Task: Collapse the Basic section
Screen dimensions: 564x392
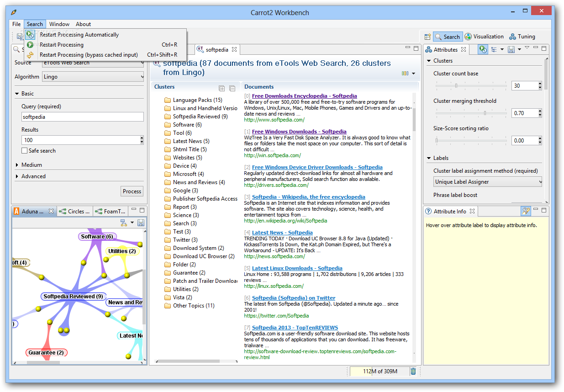Action: 17,94
